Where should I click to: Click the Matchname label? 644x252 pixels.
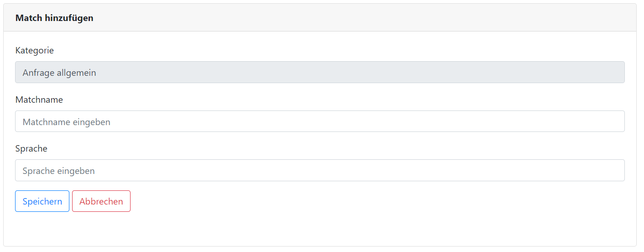click(39, 100)
